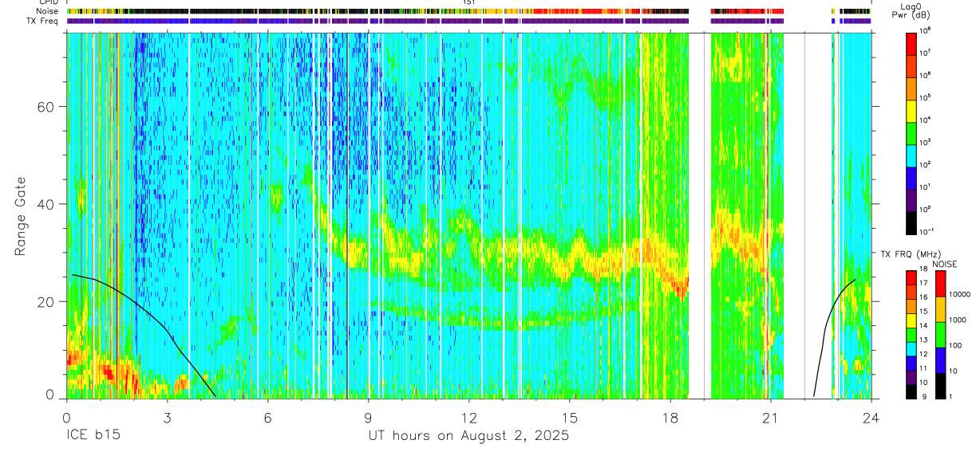
Task: Click the Noise color strip above the plot
Action: tap(469, 11)
